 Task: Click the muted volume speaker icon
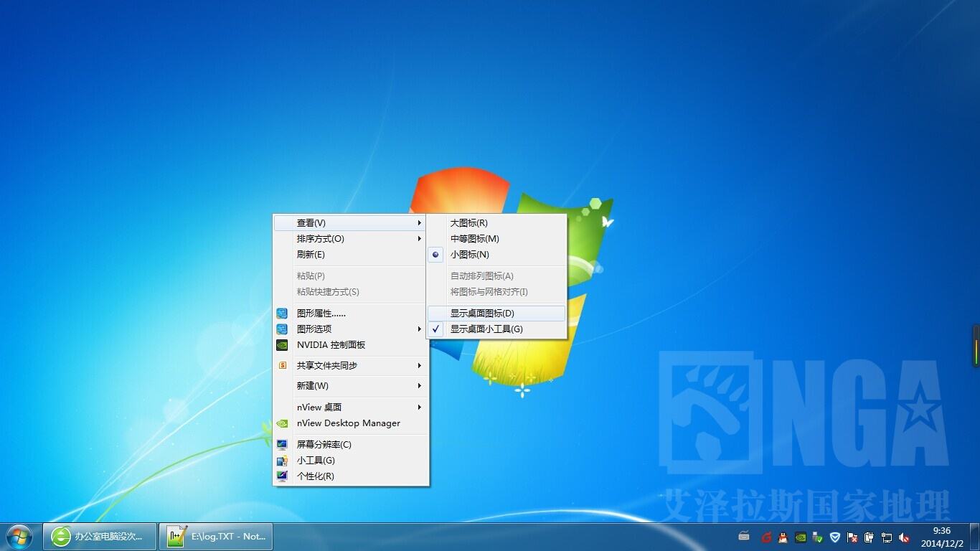904,537
